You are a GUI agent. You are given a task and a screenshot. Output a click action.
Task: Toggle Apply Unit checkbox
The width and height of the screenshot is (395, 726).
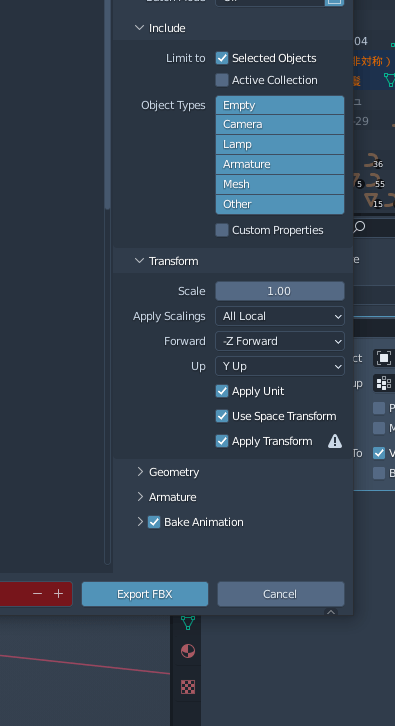click(x=222, y=391)
